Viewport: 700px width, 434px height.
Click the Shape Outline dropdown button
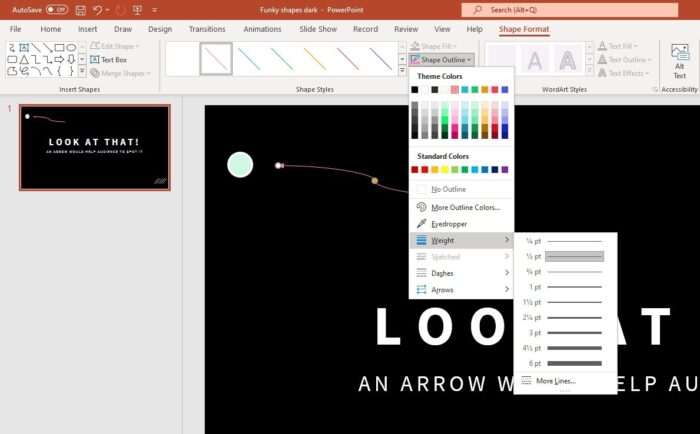coord(442,59)
